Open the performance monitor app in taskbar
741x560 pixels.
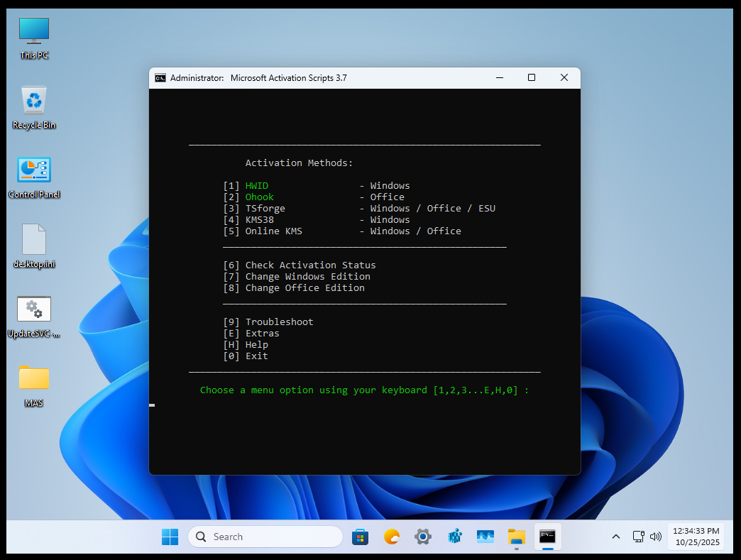click(x=485, y=537)
